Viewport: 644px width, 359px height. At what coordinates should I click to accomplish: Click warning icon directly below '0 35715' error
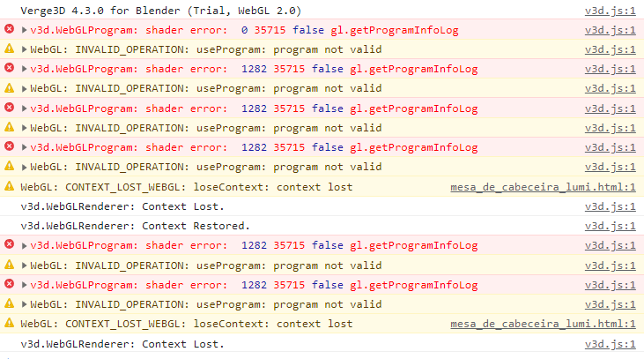click(x=9, y=49)
